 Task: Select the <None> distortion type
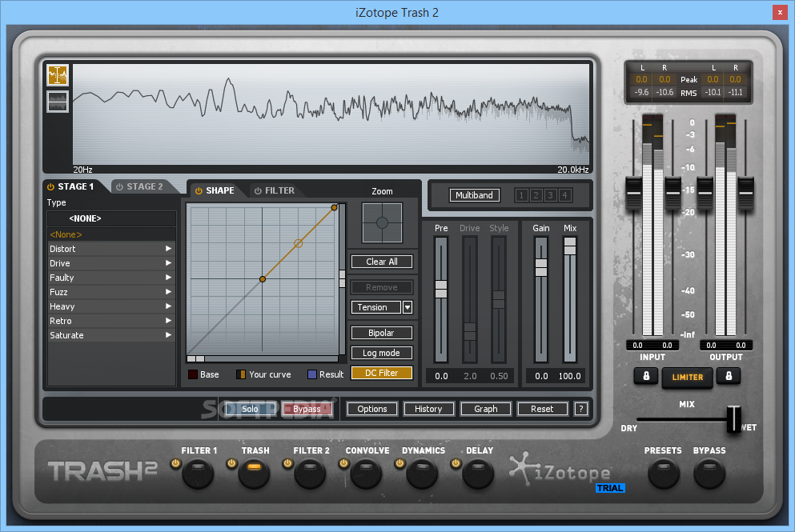pos(111,234)
